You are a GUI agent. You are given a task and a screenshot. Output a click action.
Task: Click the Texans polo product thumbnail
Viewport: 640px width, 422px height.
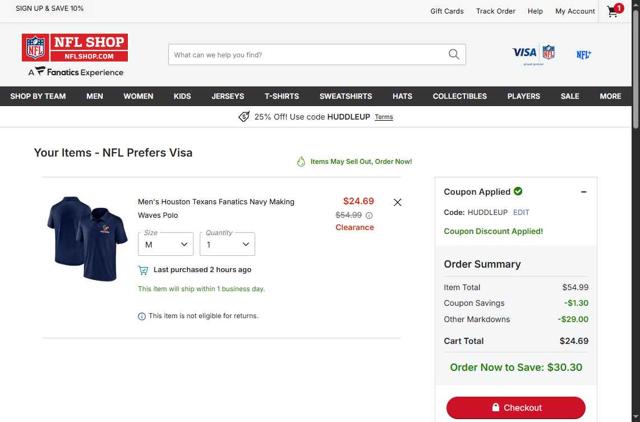pos(87,238)
